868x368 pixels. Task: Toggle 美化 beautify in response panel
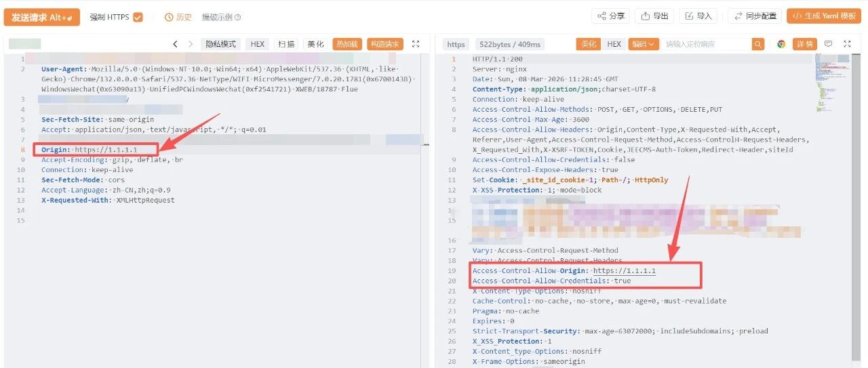click(x=588, y=44)
